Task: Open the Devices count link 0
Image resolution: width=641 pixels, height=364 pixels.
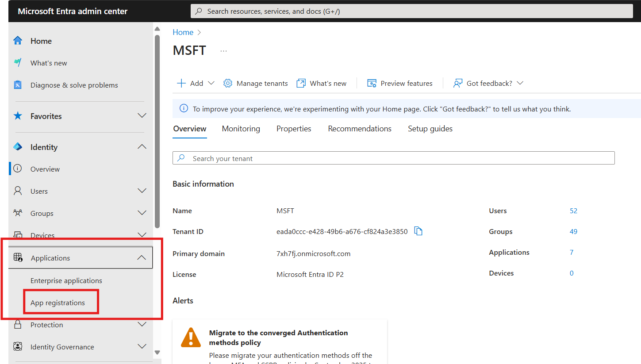Action: click(x=572, y=273)
